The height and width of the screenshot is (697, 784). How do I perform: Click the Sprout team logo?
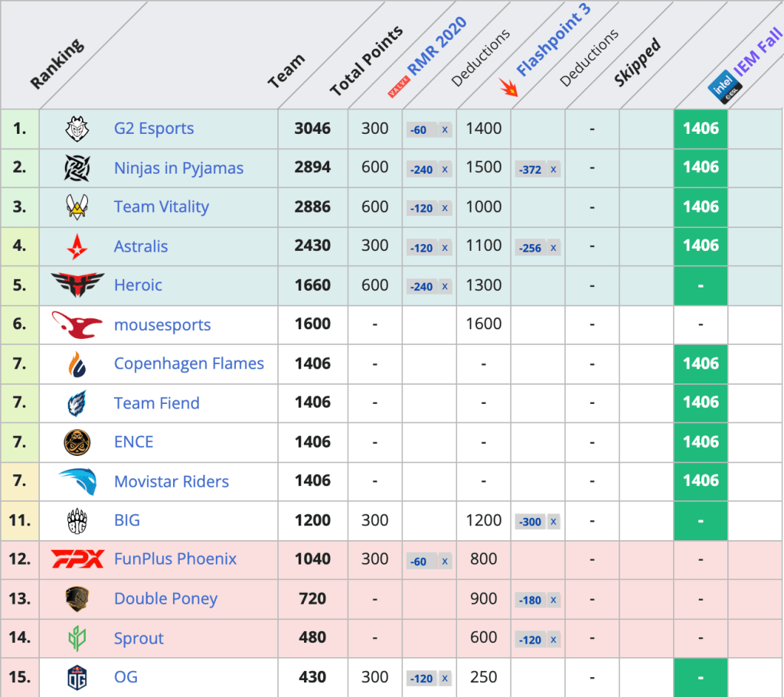(x=77, y=638)
